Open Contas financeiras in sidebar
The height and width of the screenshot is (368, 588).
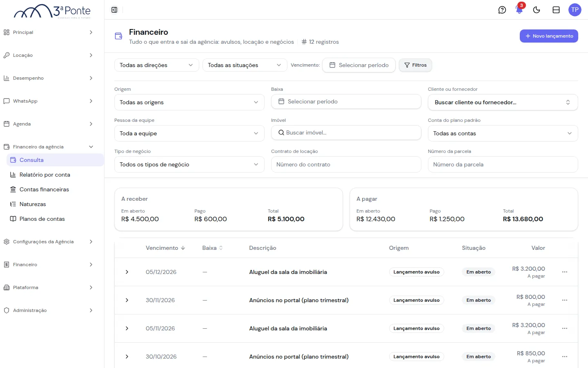55,189
